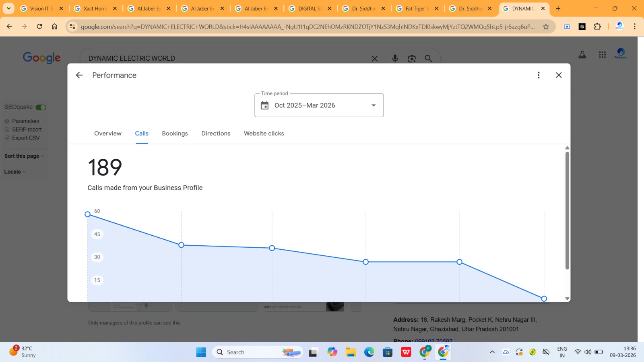644x362 pixels.
Task: Start voice search with microphone icon
Action: point(395,59)
